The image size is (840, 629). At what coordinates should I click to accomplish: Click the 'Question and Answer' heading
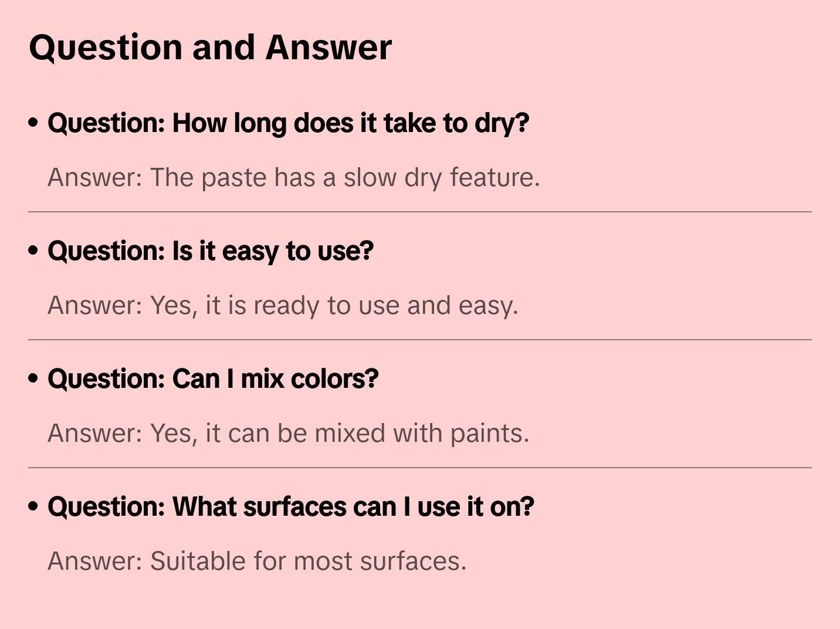[210, 47]
